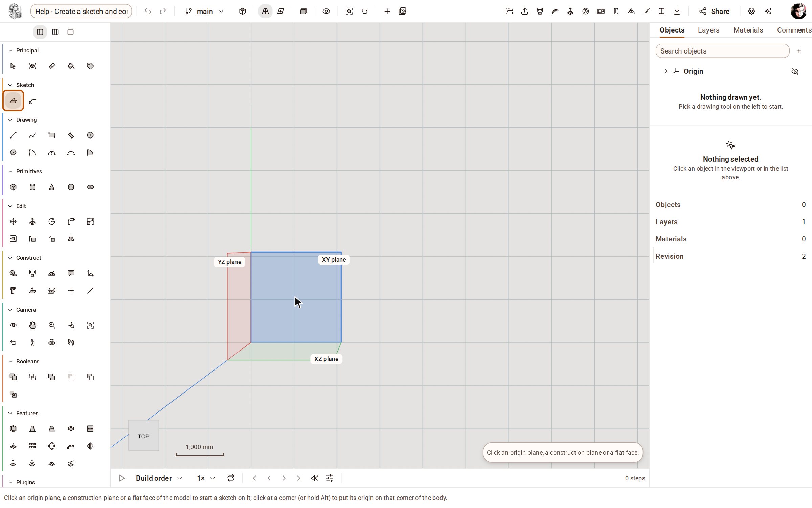Viewport: 812px width, 508px height.
Task: Add a Cylinder primitive
Action: pos(32,187)
